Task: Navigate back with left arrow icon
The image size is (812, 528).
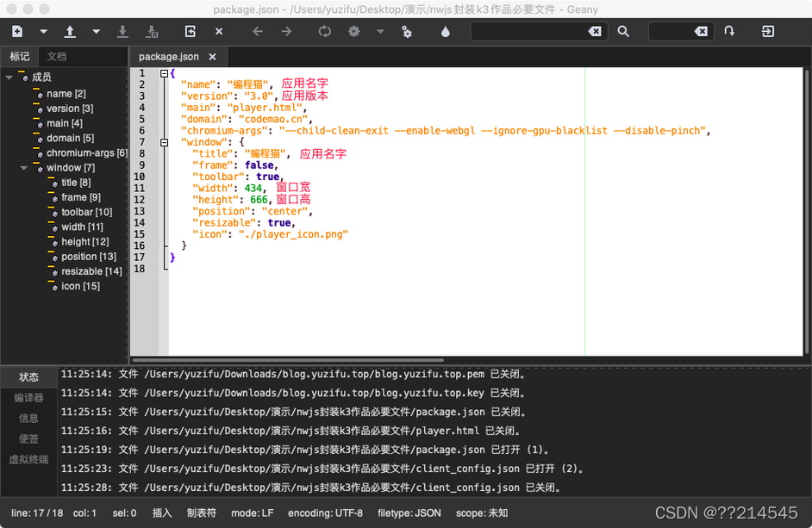Action: (258, 32)
